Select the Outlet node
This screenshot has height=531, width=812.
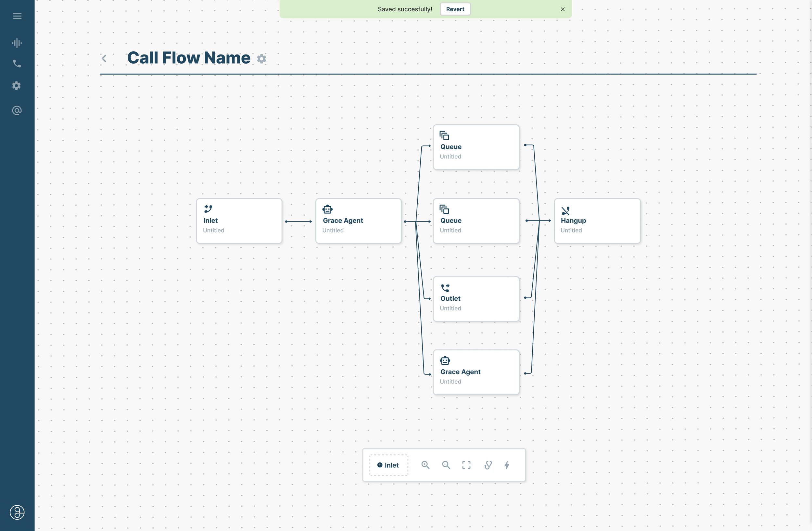click(476, 299)
